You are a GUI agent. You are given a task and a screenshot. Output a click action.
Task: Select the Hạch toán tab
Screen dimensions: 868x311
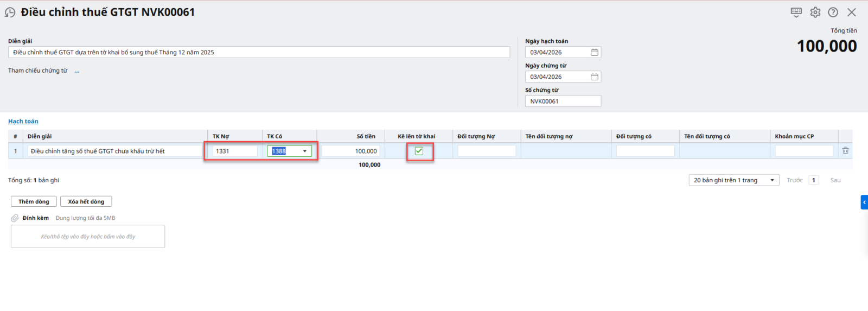(x=23, y=121)
